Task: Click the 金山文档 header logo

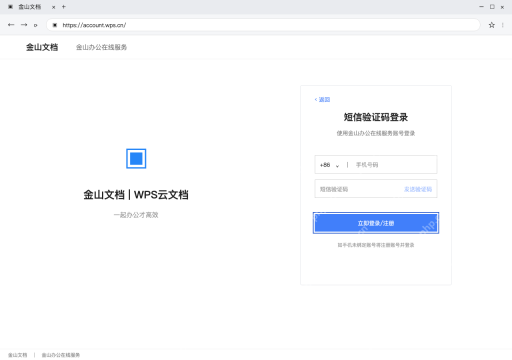Action: click(42, 47)
